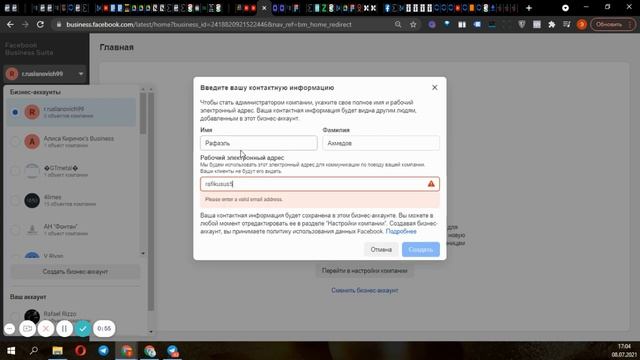Click the orange browser profile avatar
Screen dimensions: 640x360
point(582,24)
